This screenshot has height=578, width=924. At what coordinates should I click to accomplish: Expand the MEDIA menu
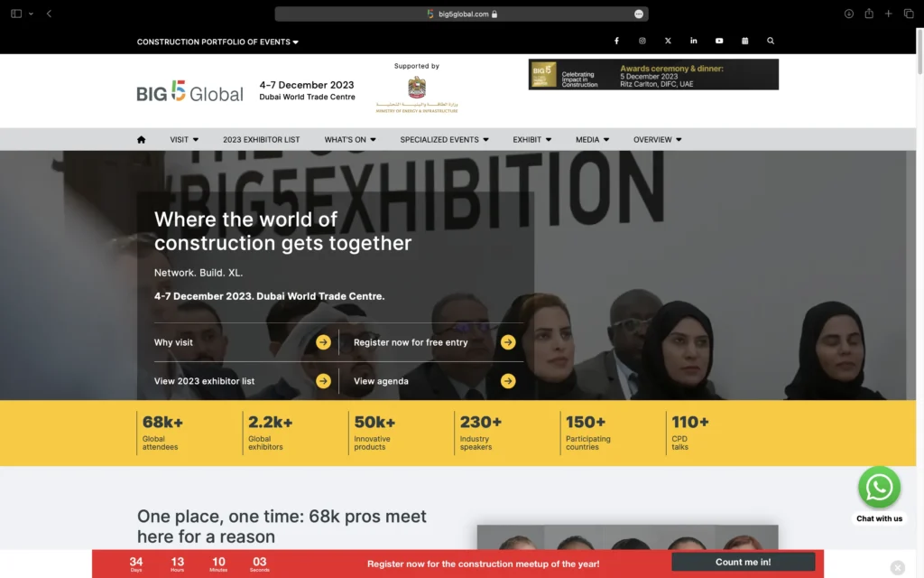click(592, 140)
